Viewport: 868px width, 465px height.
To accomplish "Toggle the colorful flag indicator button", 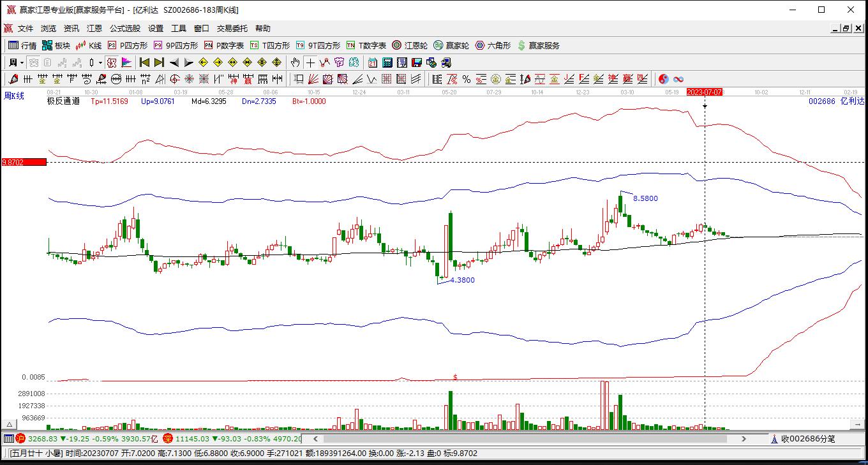I will pyautogui.click(x=126, y=63).
